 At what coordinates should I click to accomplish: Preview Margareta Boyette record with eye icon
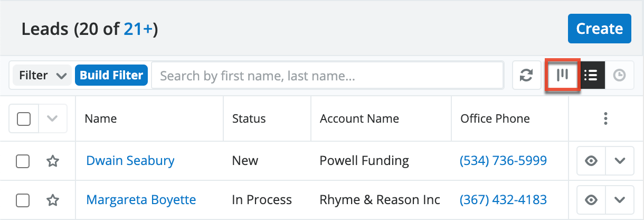(x=591, y=200)
